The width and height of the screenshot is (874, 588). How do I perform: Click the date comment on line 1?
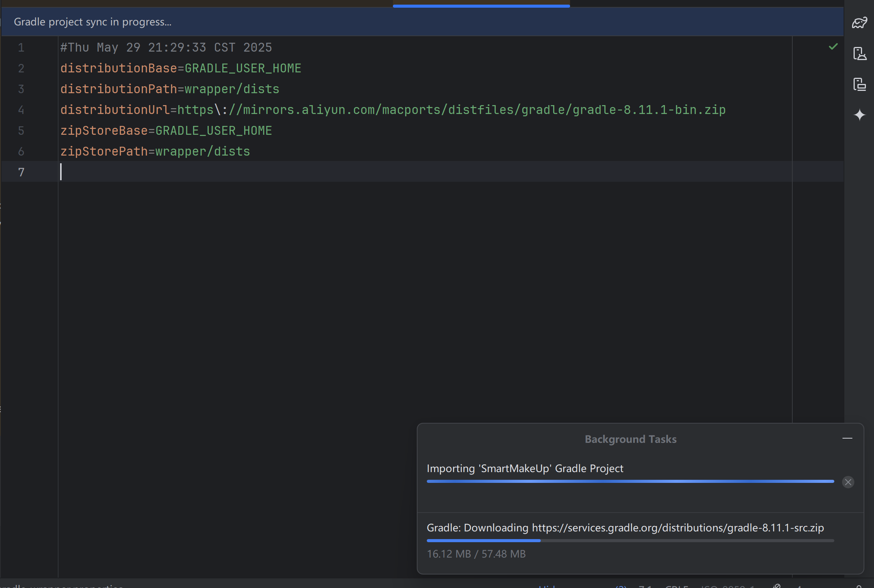coord(166,48)
